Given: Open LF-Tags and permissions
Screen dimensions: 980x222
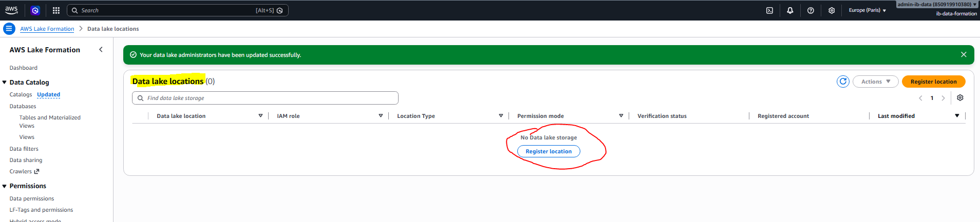Looking at the screenshot, I should [x=41, y=210].
